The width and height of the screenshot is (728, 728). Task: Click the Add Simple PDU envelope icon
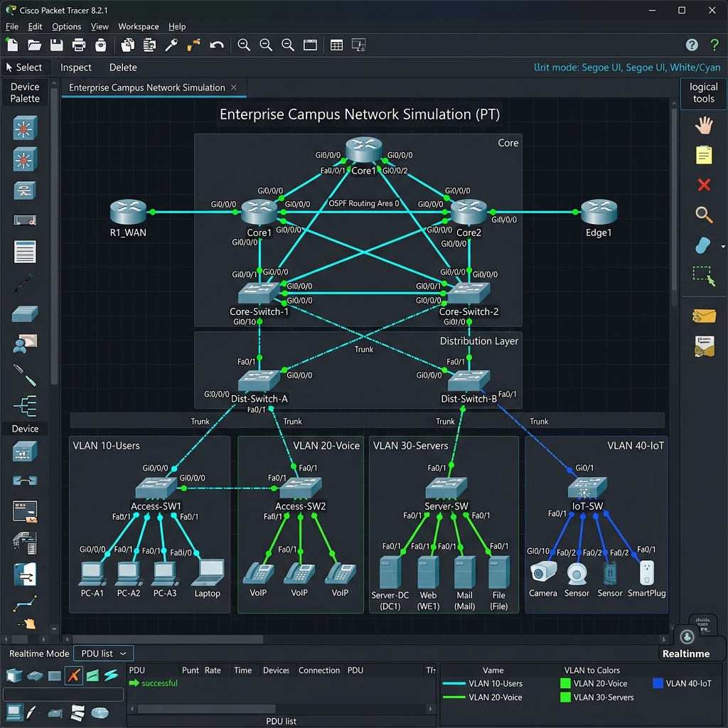pos(704,316)
